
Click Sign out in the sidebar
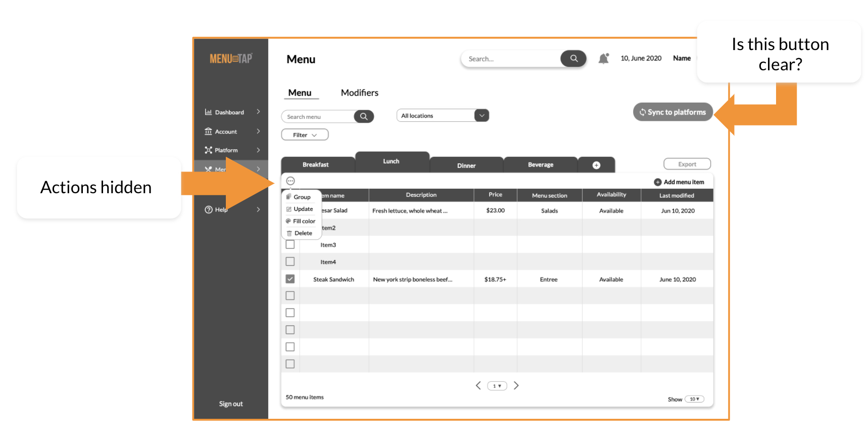(x=231, y=404)
